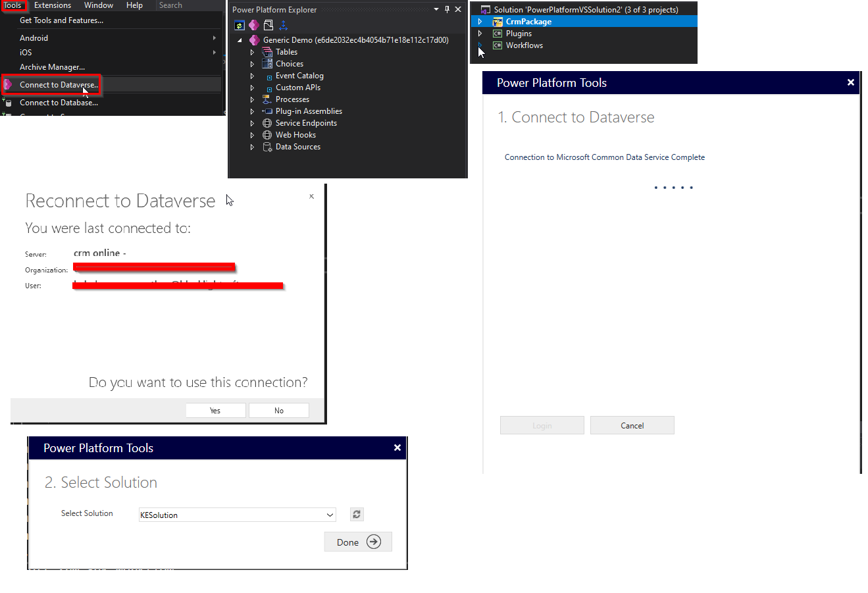
Task: Click the C# icon next to Plugins
Action: tap(498, 34)
